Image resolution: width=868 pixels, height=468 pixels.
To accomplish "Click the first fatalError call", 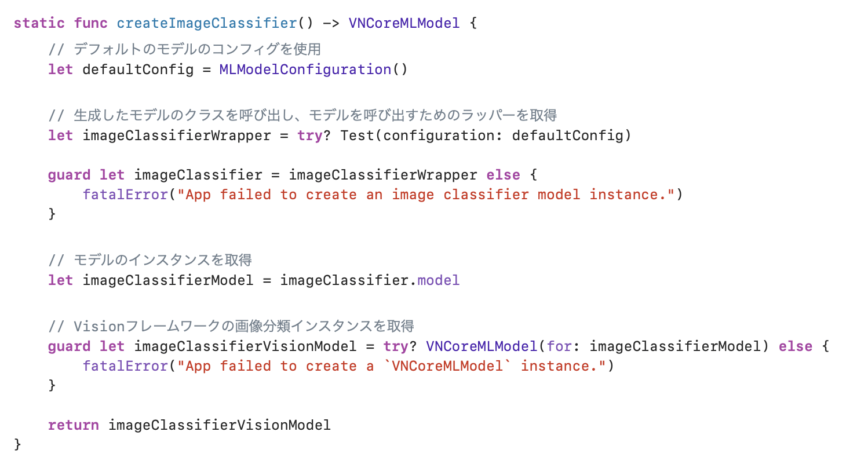I will (x=125, y=195).
